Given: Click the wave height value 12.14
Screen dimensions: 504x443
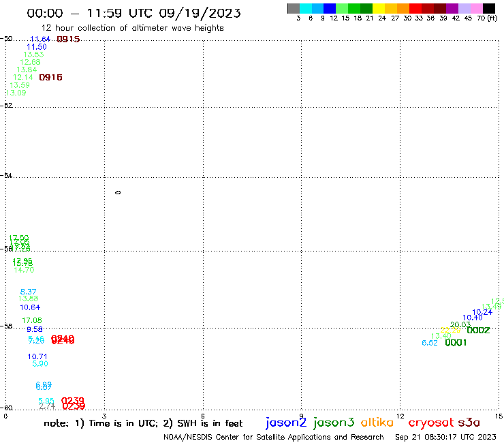Looking at the screenshot, I should (23, 77).
